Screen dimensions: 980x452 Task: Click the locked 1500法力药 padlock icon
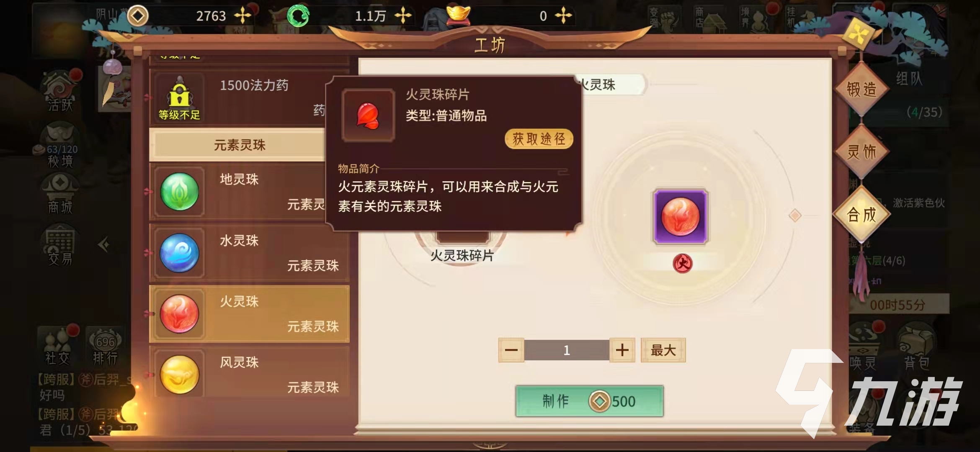click(x=180, y=94)
